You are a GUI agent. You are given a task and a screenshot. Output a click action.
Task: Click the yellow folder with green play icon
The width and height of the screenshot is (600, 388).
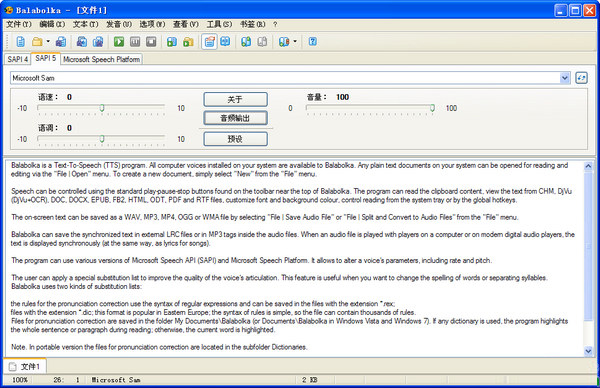click(x=188, y=41)
